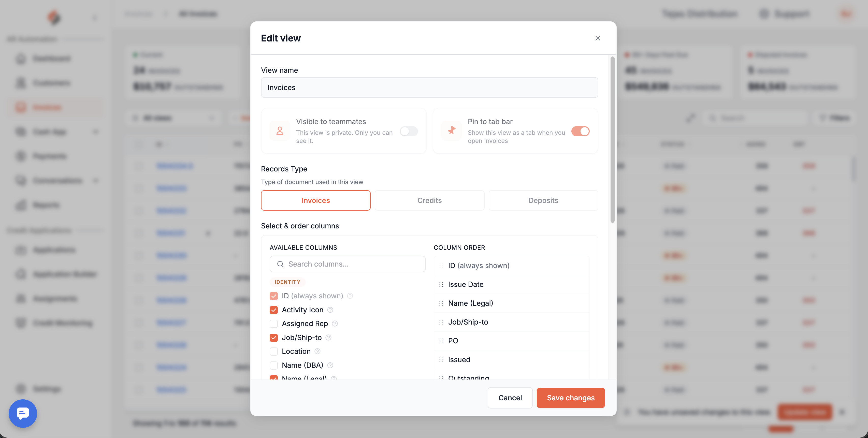Click the dialog's vertical scrollbar
The width and height of the screenshot is (868, 438).
[x=612, y=139]
